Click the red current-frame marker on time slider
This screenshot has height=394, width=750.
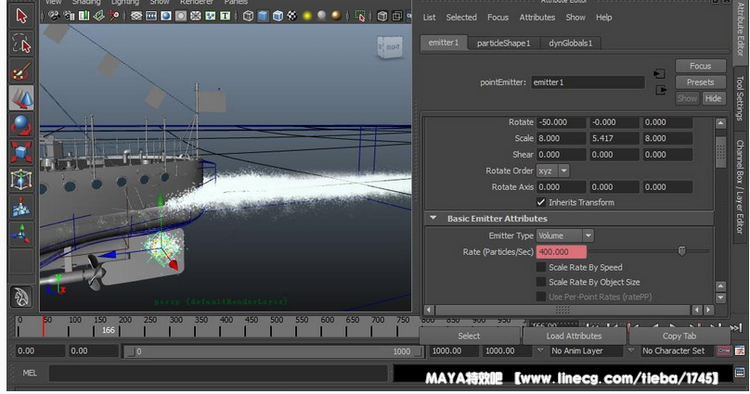pos(44,326)
